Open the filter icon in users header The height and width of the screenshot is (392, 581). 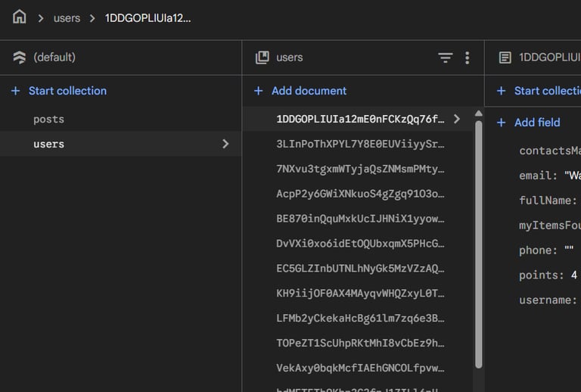pos(445,58)
